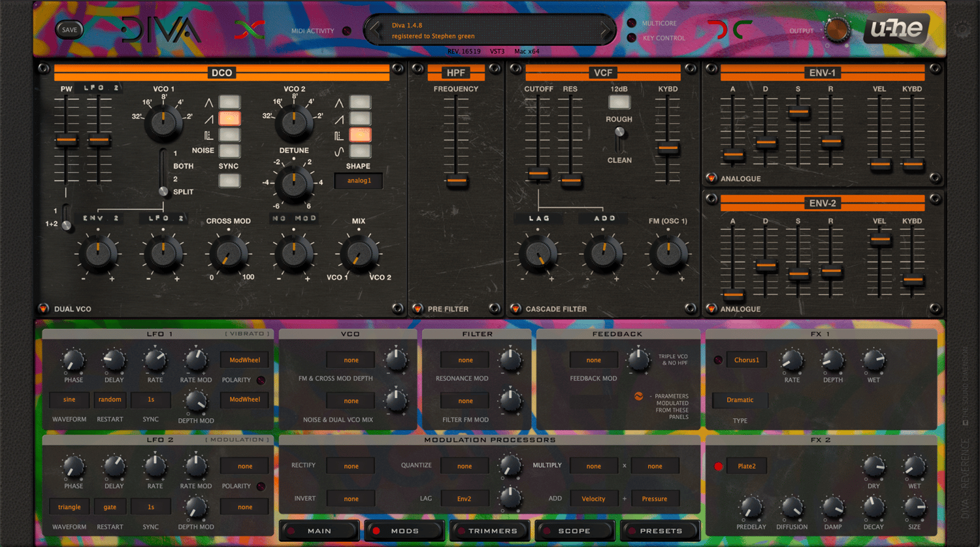Viewport: 980px width, 547px height.
Task: Open LFO 2 gate restart dropdown
Action: 110,506
